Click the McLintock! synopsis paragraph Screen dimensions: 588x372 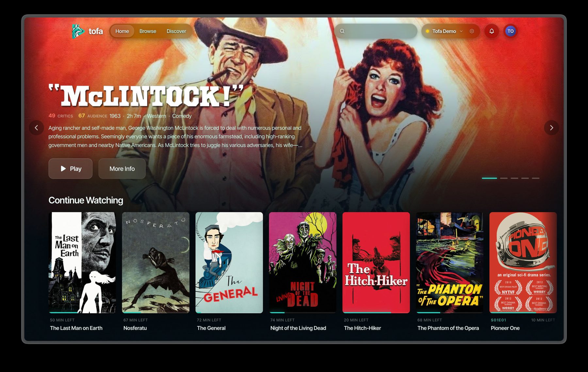point(175,136)
